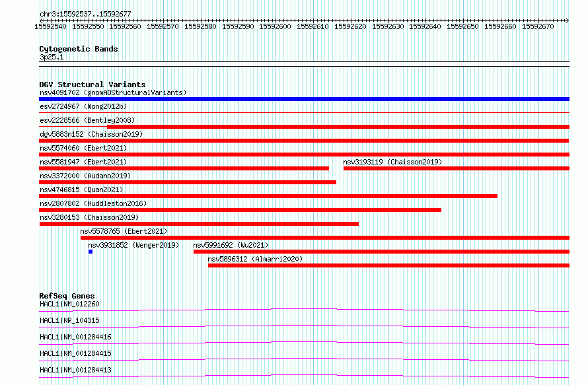588x385 pixels.
Task: Click ruler position 15592670
Action: click(538, 26)
